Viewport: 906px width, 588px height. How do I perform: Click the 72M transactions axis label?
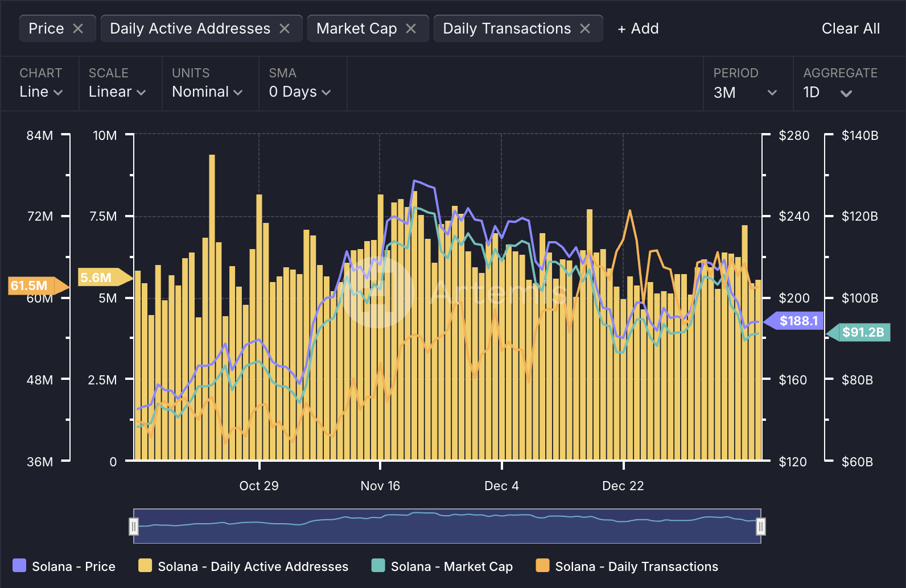(40, 216)
